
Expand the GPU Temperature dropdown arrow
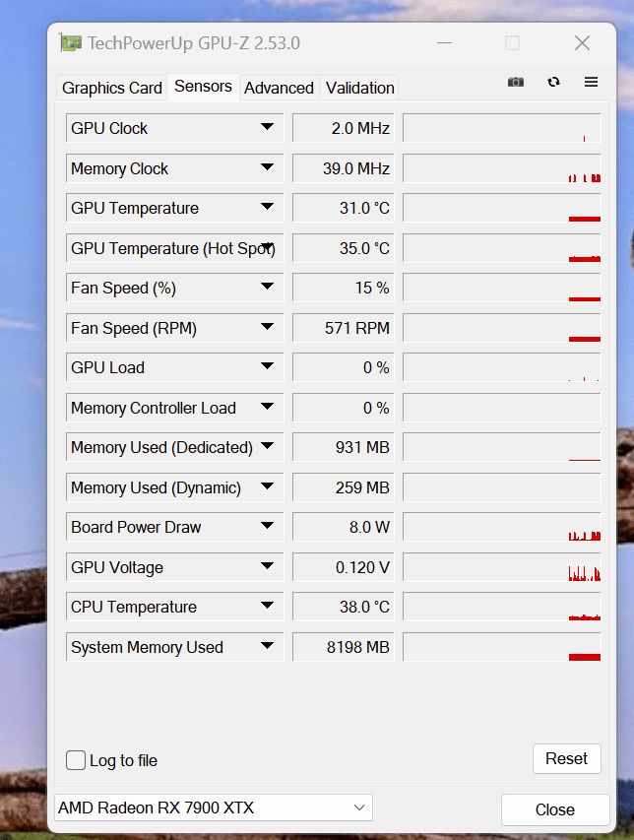point(267,207)
